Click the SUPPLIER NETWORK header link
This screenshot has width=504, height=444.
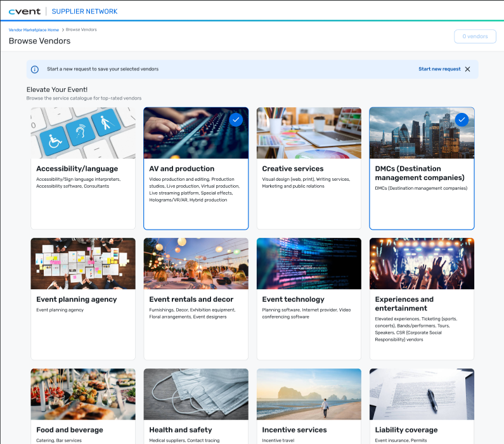click(84, 11)
